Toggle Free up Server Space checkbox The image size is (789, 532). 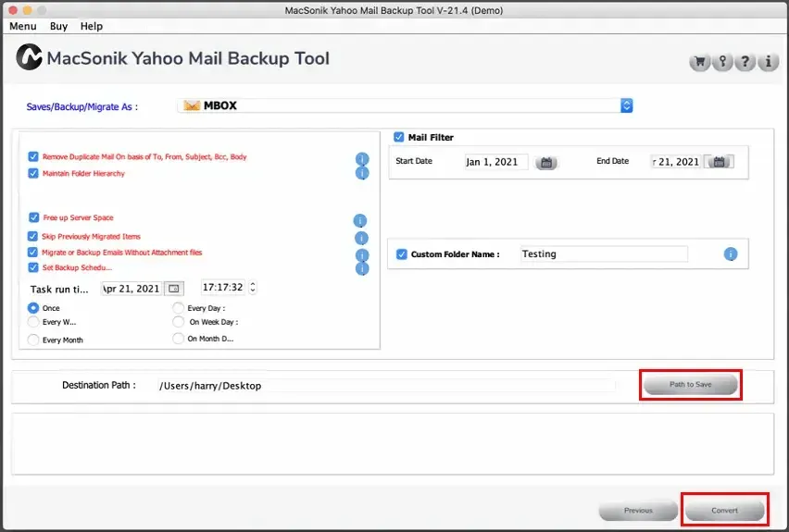pyautogui.click(x=33, y=217)
